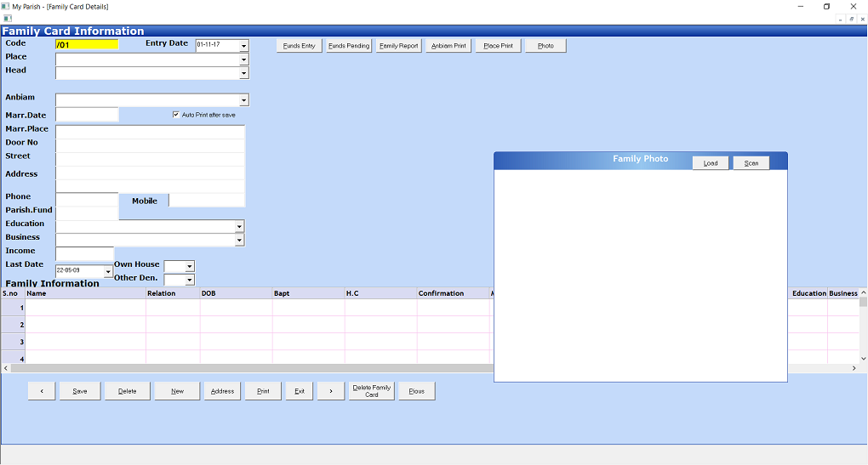Click the scroll down arrow of family grid
This screenshot has height=465, width=868.
[863, 359]
